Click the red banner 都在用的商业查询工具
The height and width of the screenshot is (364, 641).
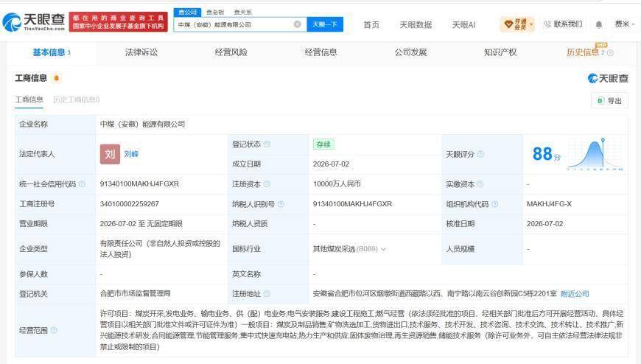(119, 21)
